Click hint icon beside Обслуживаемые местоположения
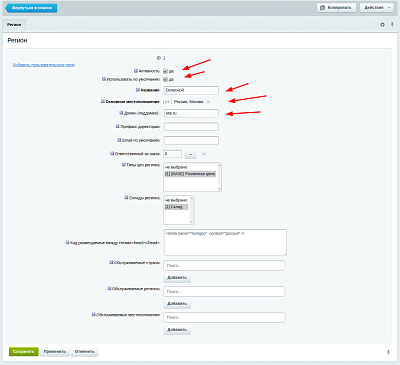The image size is (400, 365). click(94, 314)
